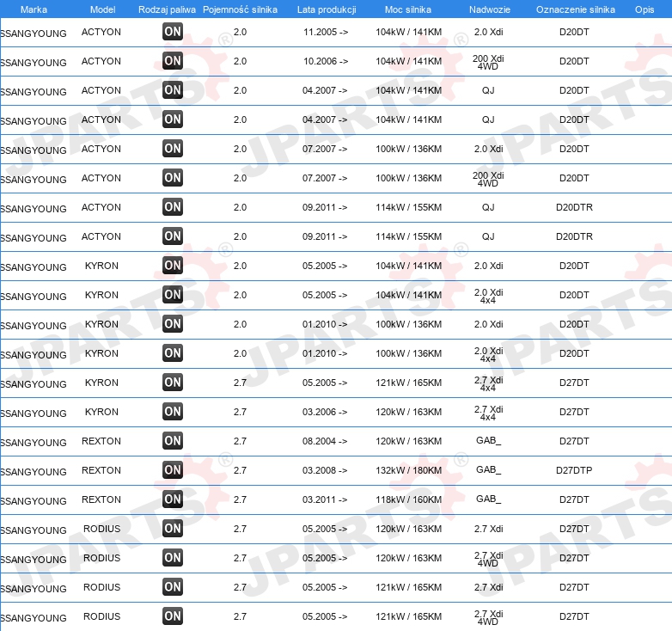Click the Oznaczenie silnika column header
Screen dimensions: 672x631
click(576, 9)
